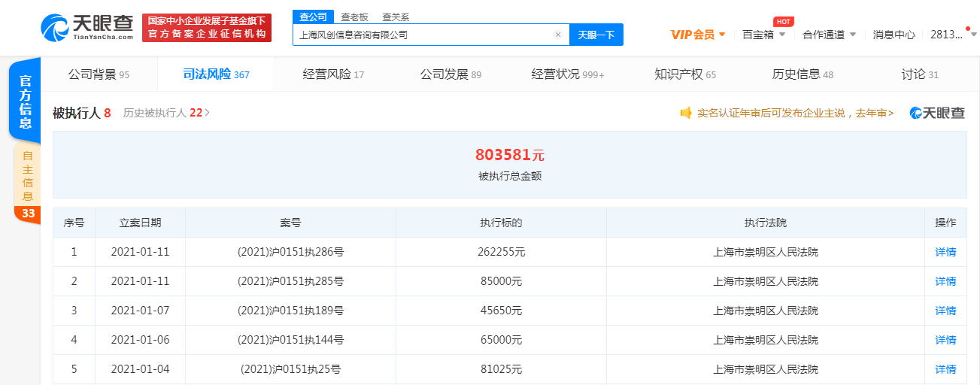
Task: Open 消息中心 message center
Action: (894, 35)
